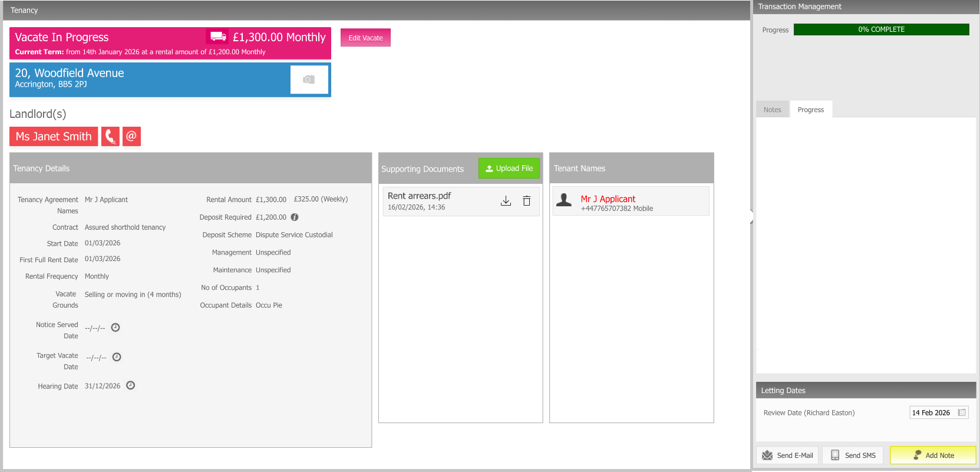Image resolution: width=980 pixels, height=472 pixels.
Task: Click the Notice Served Date empty value
Action: click(95, 328)
